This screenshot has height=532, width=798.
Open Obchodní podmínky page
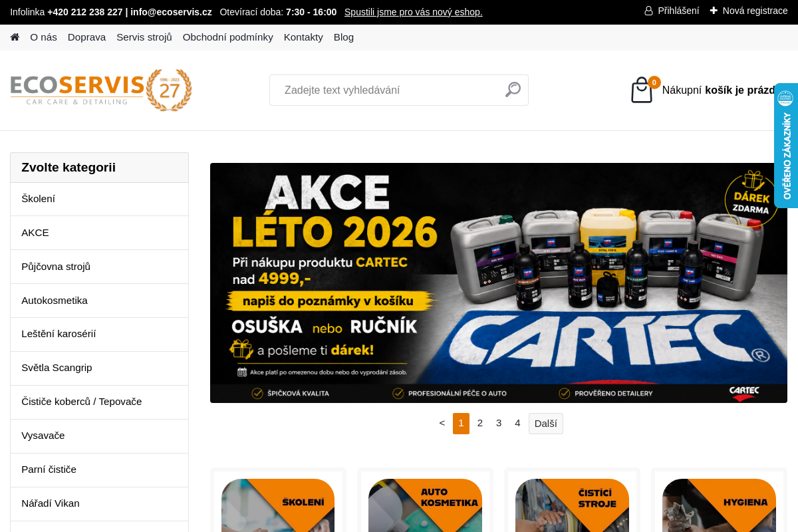(228, 37)
